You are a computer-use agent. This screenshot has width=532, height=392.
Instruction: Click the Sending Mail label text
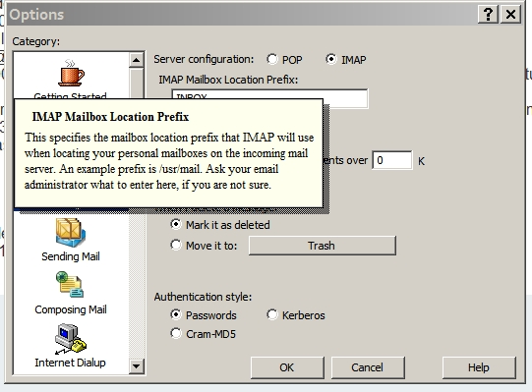pyautogui.click(x=71, y=256)
